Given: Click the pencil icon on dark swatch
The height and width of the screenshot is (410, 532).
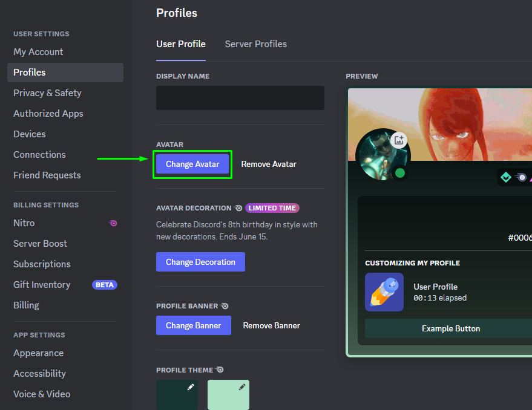Looking at the screenshot, I should coord(191,387).
